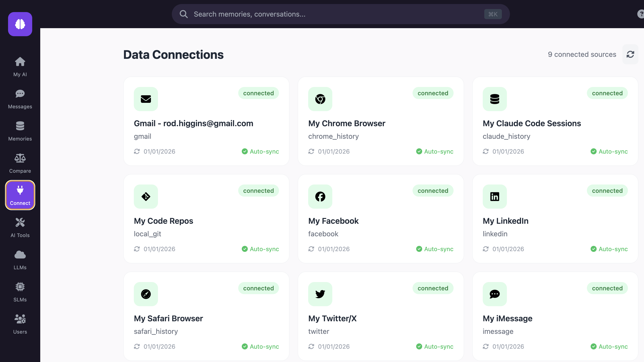Open the Compare section
644x362 pixels.
[20, 163]
